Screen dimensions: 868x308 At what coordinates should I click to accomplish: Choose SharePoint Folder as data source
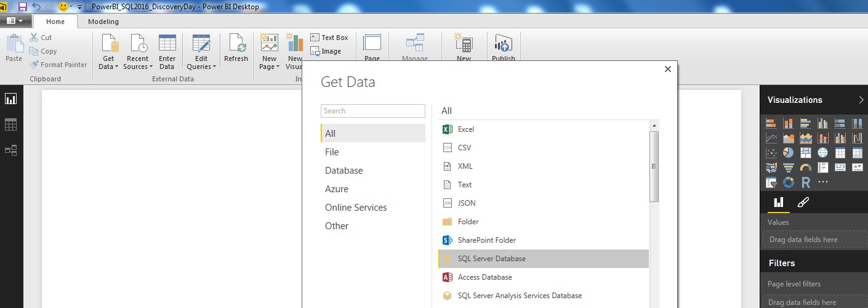point(544,240)
